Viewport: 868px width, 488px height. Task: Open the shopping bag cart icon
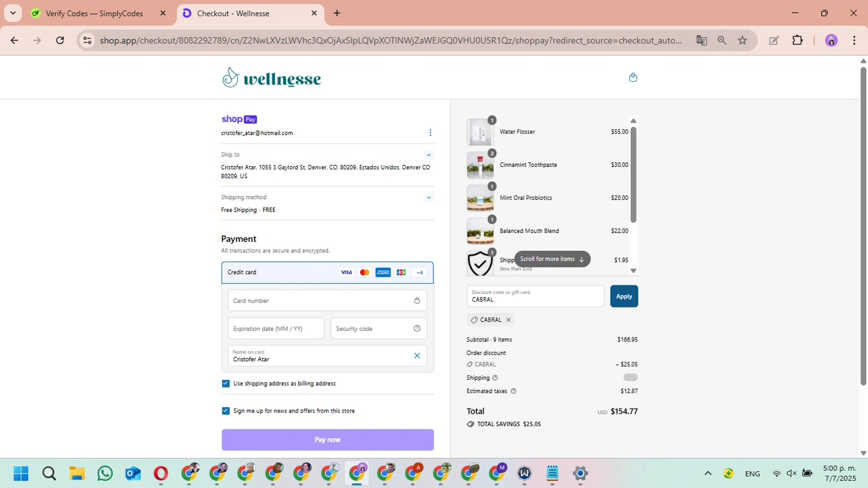(633, 77)
